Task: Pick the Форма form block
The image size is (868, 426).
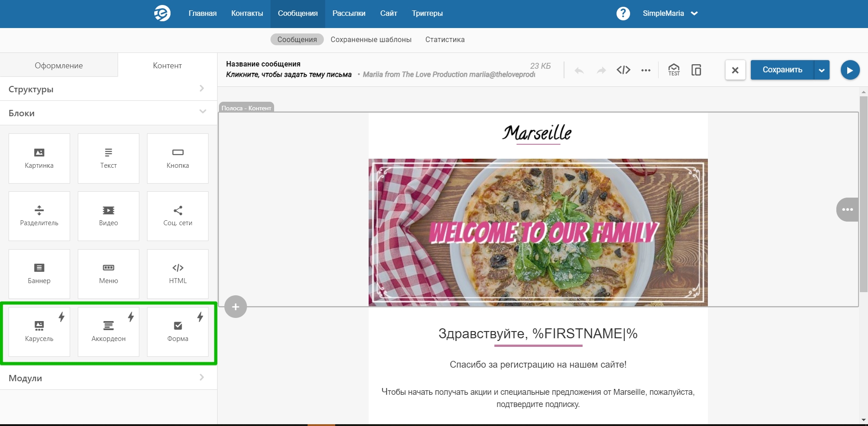Action: [x=178, y=332]
